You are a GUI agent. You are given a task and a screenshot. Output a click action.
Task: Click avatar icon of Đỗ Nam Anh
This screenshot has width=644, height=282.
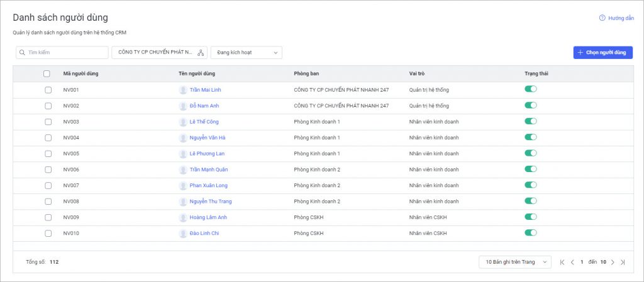click(x=183, y=106)
